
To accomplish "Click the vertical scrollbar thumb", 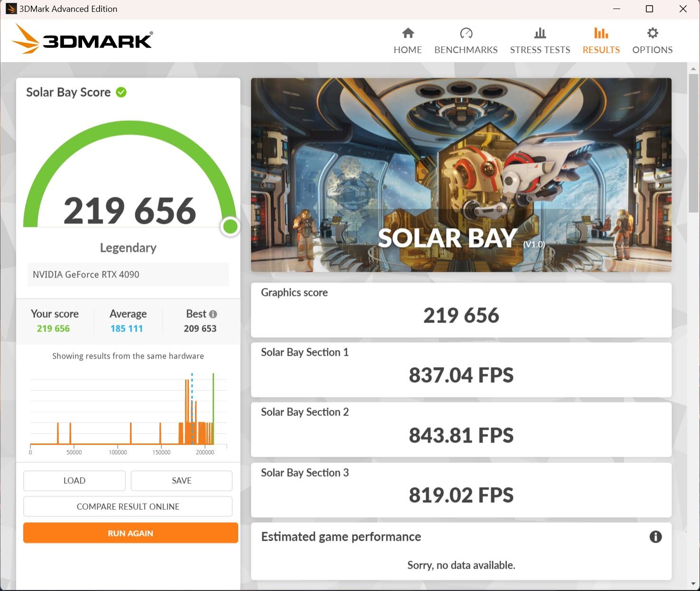I will coord(693,143).
